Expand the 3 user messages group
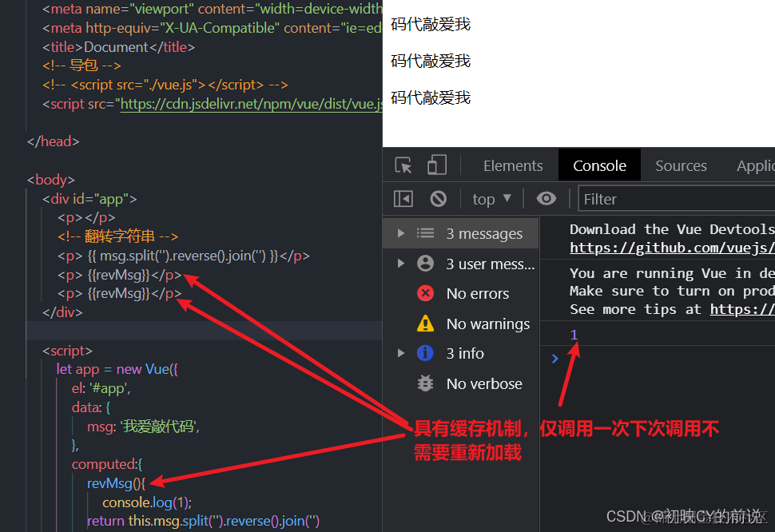 [401, 264]
